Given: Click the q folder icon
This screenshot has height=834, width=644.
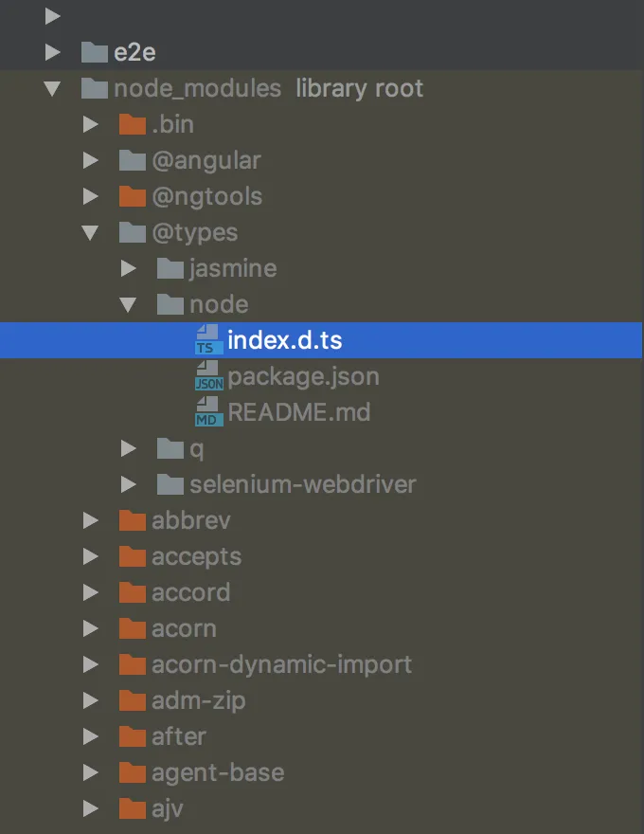Looking at the screenshot, I should (x=170, y=449).
